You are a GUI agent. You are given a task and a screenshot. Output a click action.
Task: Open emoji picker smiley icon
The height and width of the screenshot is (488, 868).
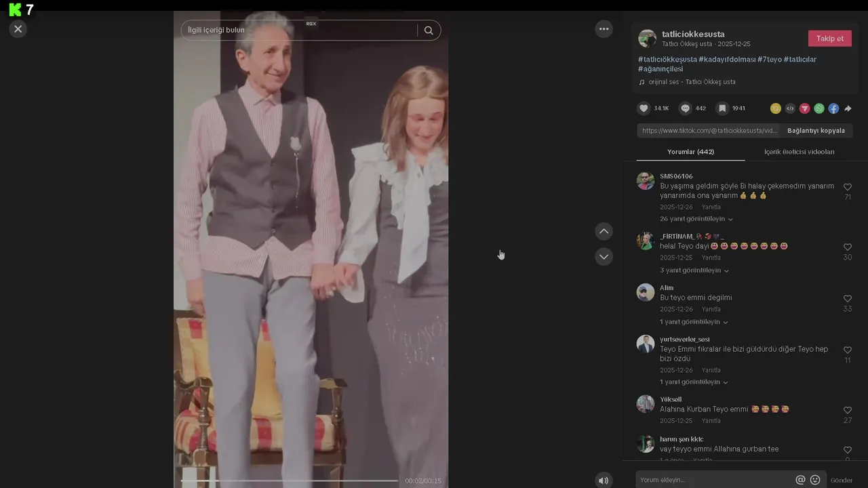[815, 480]
